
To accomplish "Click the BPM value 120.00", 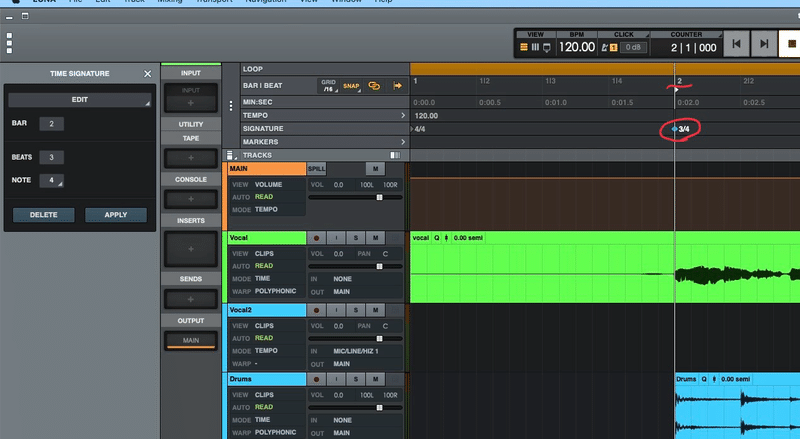I will (577, 47).
